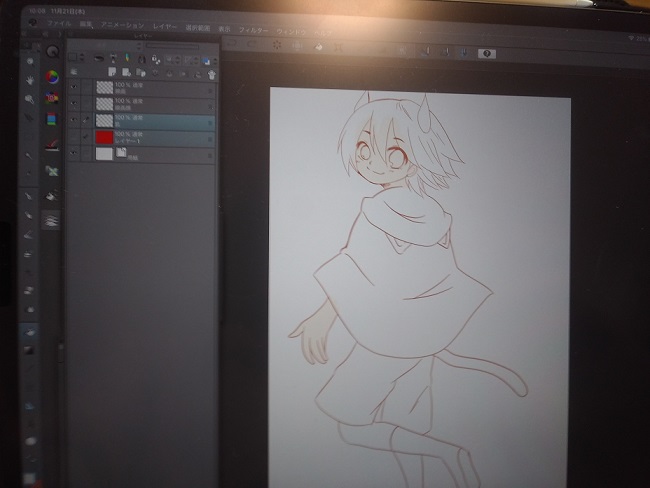This screenshot has width=650, height=488.
Task: Open the 表示 menu
Action: pyautogui.click(x=224, y=29)
